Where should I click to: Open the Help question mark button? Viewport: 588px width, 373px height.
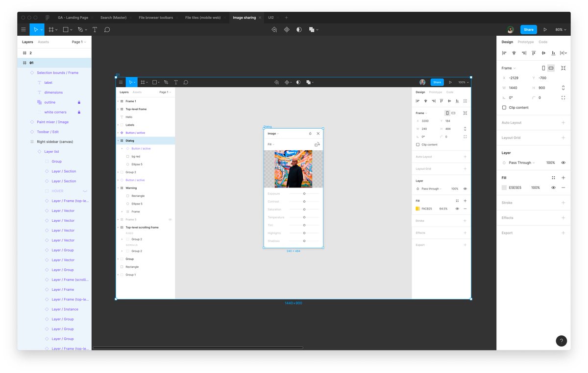562,341
